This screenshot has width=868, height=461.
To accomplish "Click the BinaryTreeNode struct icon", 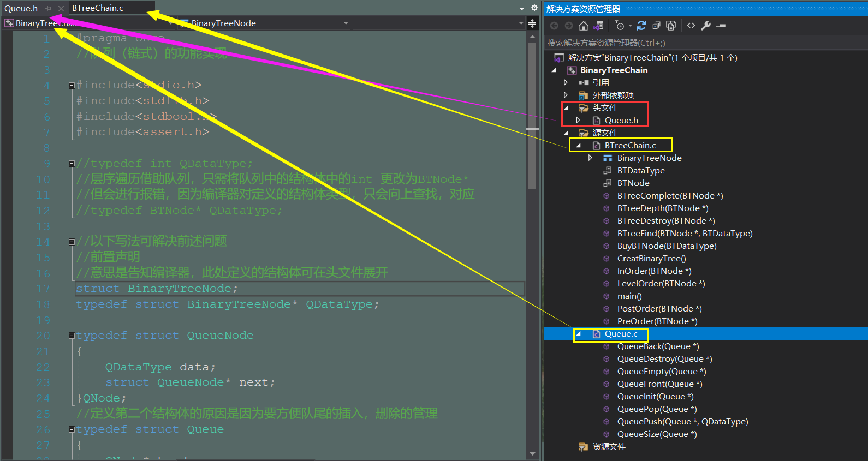I will coord(608,158).
